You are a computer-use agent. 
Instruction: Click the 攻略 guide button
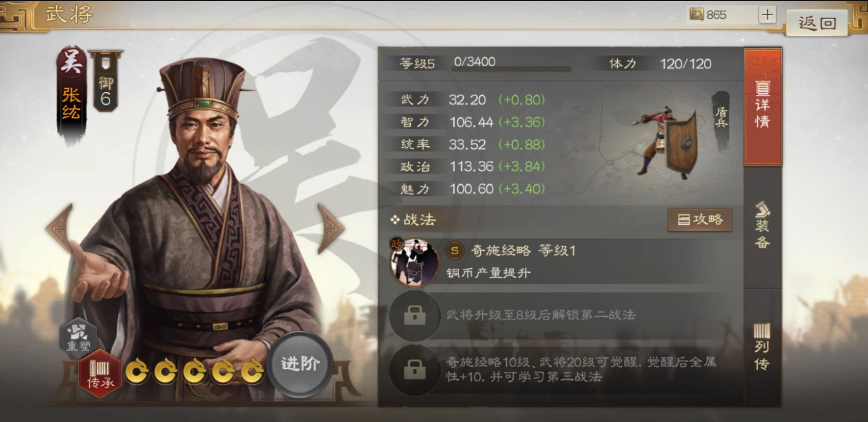[x=700, y=219]
